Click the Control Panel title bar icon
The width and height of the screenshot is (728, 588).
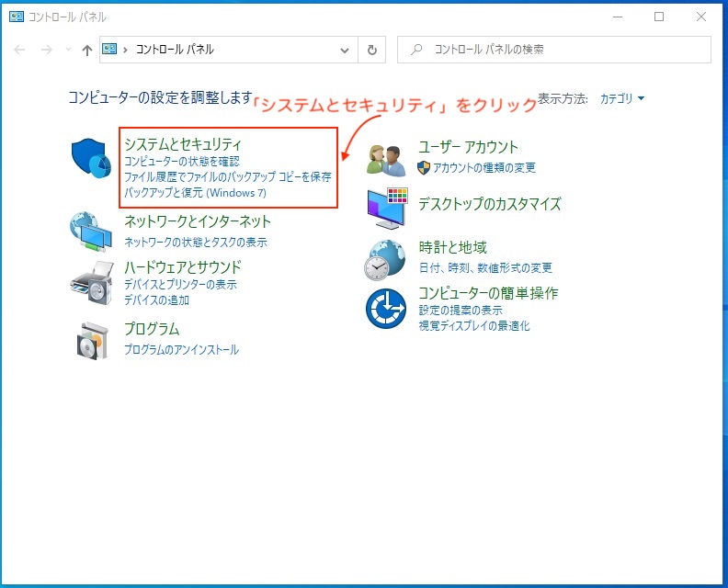(17, 17)
